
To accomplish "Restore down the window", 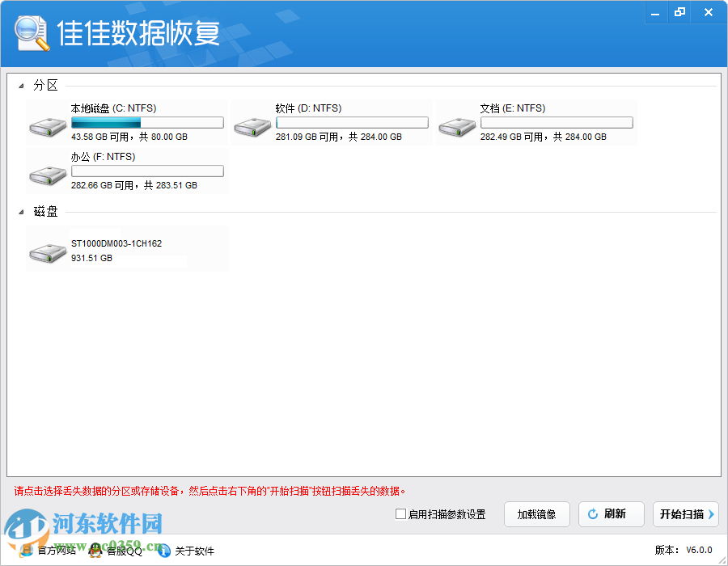I will point(679,12).
